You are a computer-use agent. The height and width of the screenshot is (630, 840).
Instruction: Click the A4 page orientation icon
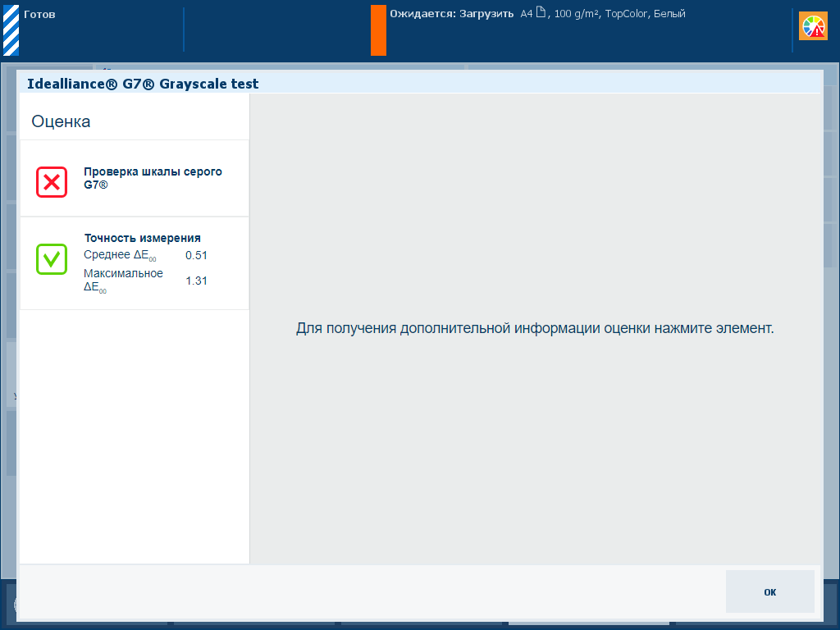pyautogui.click(x=541, y=12)
